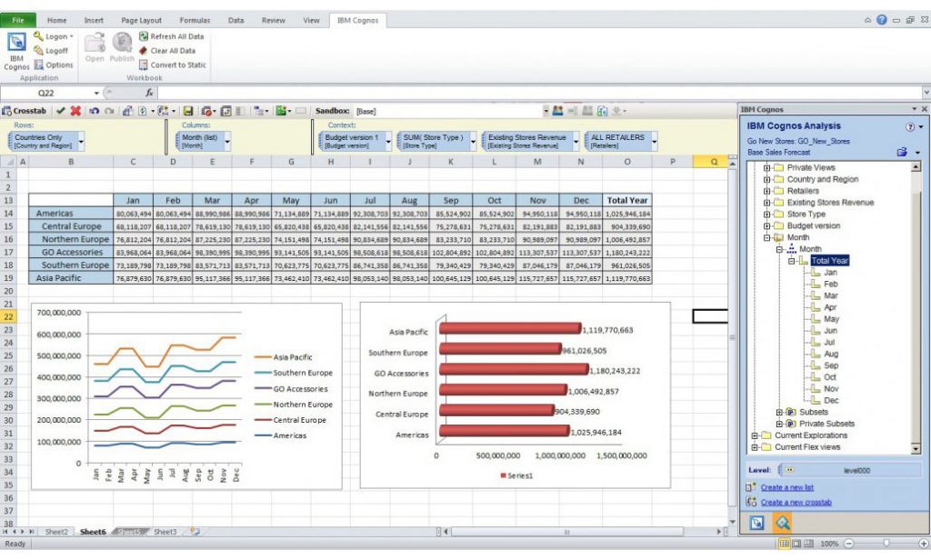Click the list icon beside Create a new list
This screenshot has width=931, height=560.
pos(751,487)
